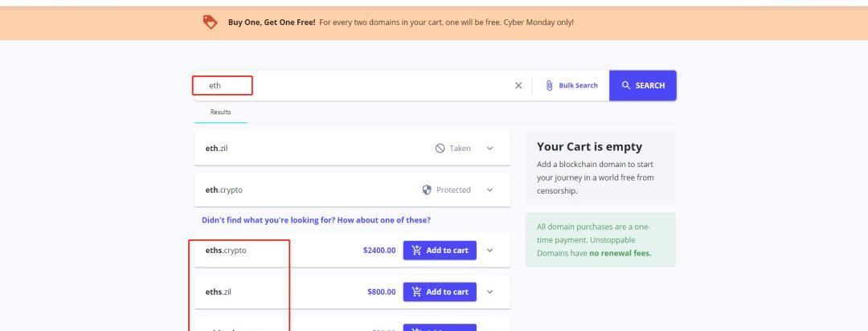868x331 pixels.
Task: Expand the eths.crypto row chevron
Action: coord(489,251)
